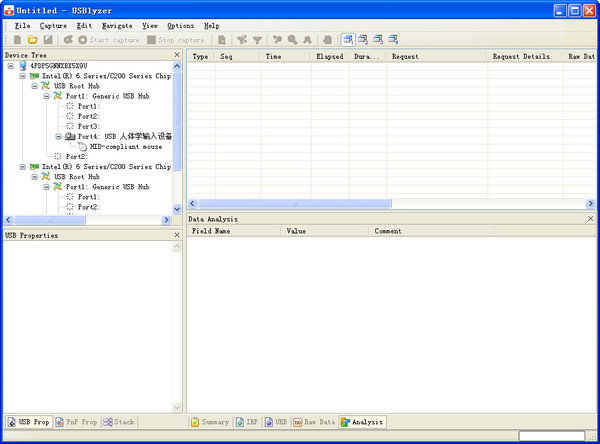Click the capture settings icon before Start capture
Viewport: 600px width, 444px height.
coord(68,39)
